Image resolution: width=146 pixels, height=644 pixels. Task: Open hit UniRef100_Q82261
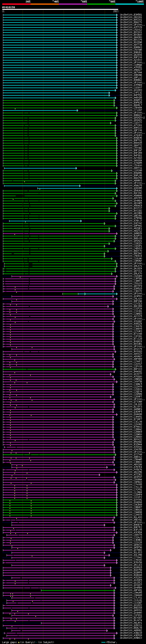tap(131, 17)
